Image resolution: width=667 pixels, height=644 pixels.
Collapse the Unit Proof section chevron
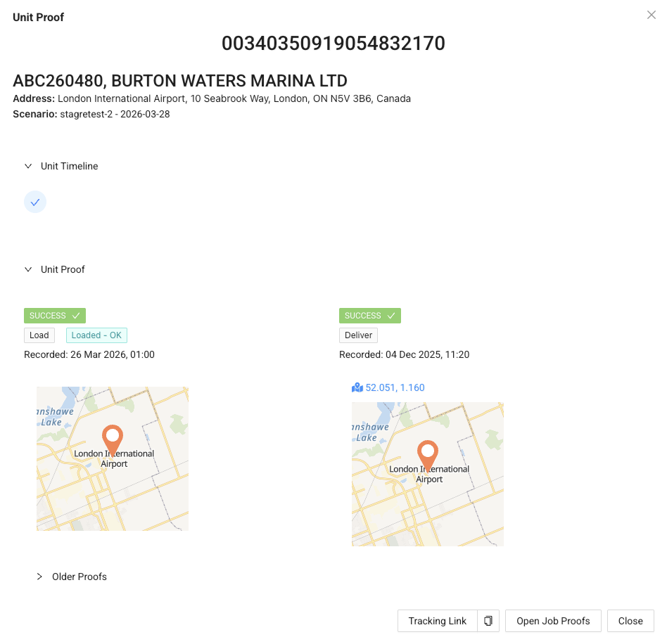[28, 269]
